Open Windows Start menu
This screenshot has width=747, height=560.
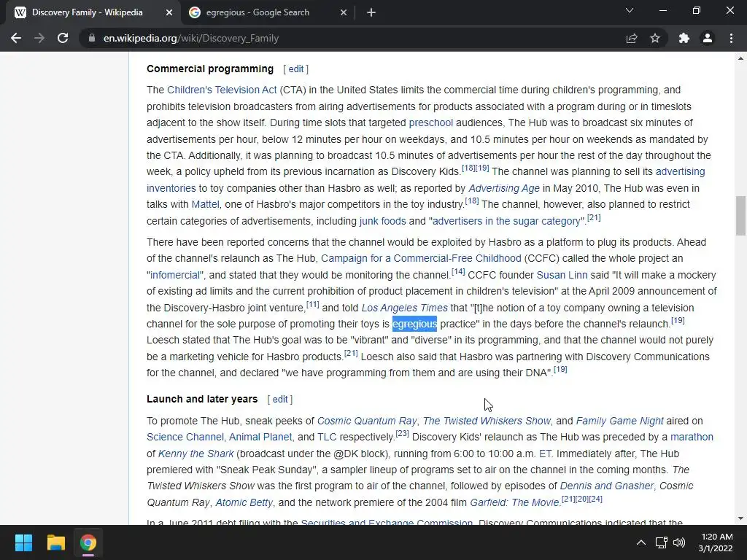[23, 542]
